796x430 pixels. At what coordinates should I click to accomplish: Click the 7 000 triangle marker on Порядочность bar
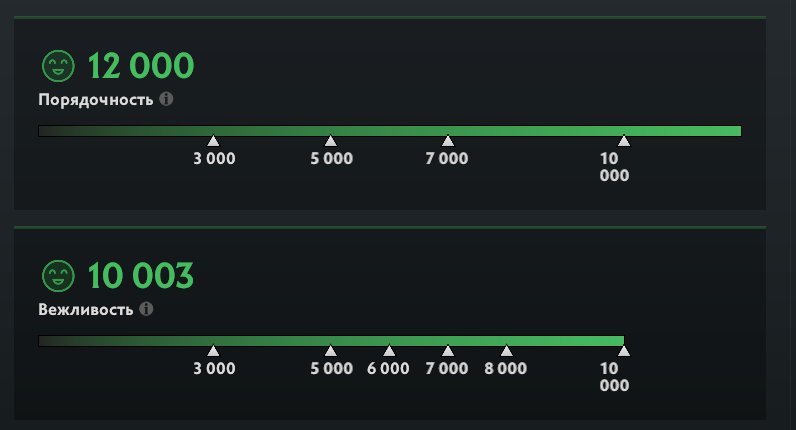(448, 141)
